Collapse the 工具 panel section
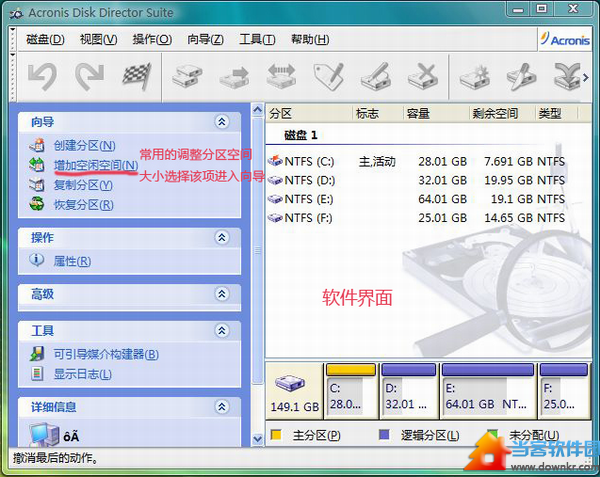 [222, 330]
